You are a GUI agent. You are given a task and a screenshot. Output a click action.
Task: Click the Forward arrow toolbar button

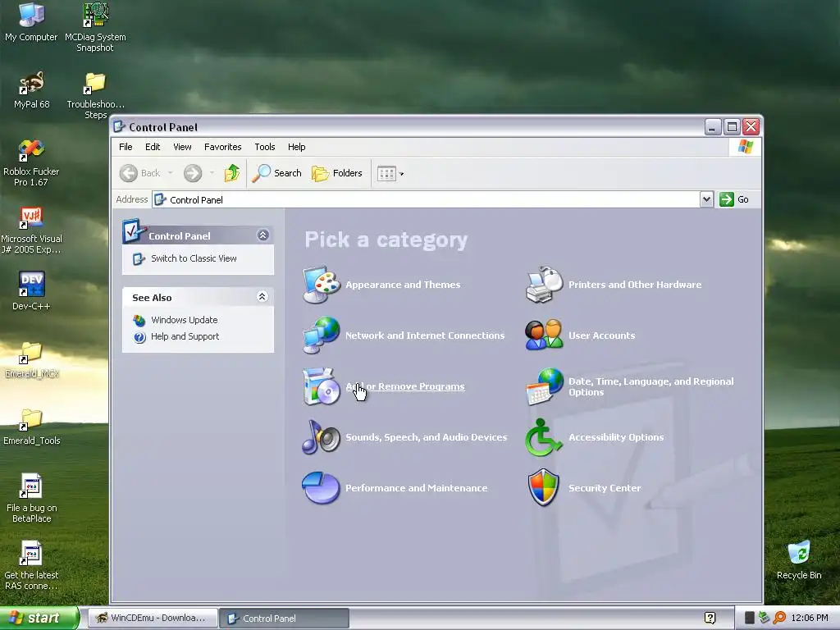193,173
